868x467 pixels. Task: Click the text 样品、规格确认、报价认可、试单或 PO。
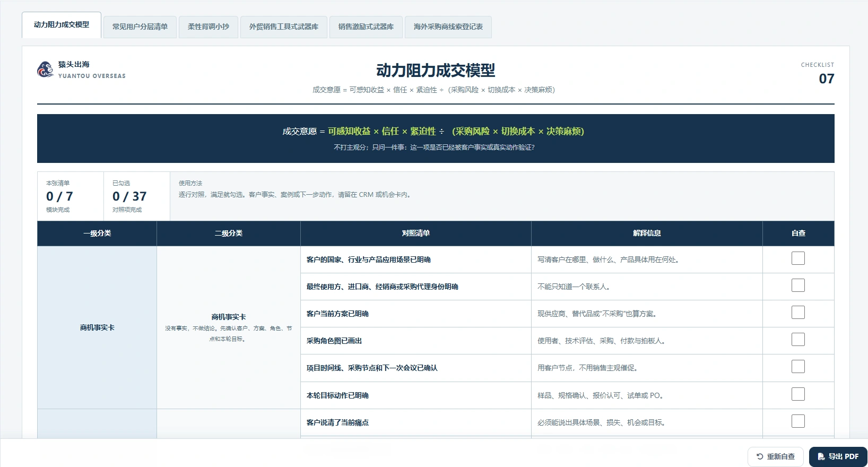point(602,395)
